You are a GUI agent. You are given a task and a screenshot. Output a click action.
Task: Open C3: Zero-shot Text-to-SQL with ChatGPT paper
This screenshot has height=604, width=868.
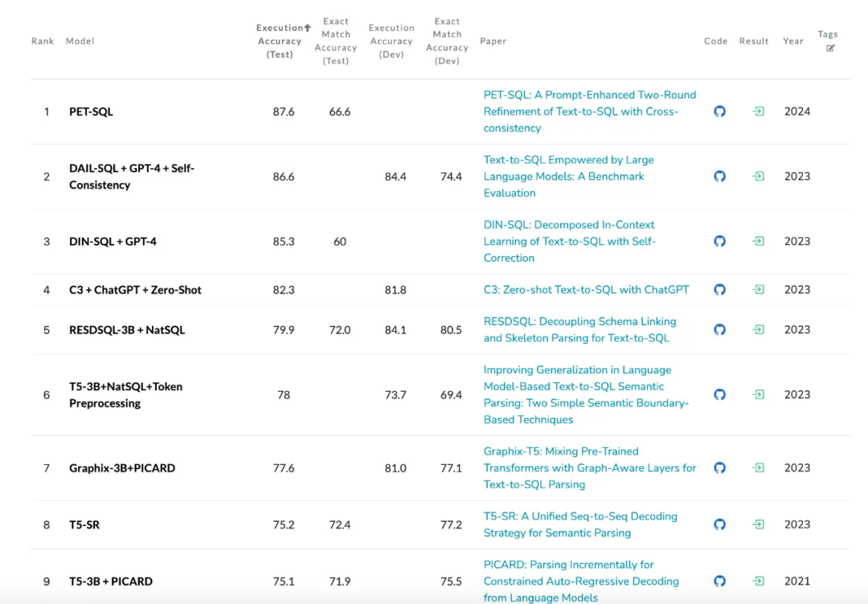586,289
